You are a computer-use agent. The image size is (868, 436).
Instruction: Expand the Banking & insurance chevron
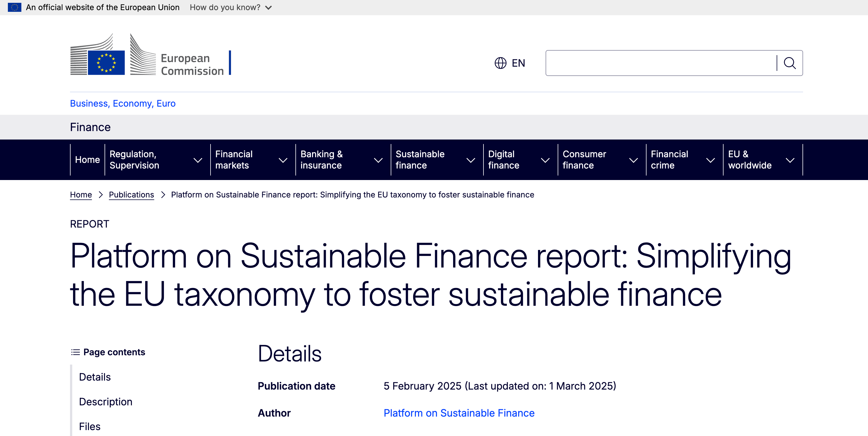(x=378, y=160)
